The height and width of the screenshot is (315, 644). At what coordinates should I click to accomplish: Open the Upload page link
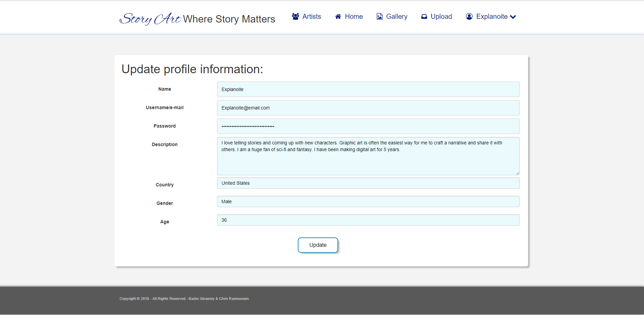pos(441,16)
